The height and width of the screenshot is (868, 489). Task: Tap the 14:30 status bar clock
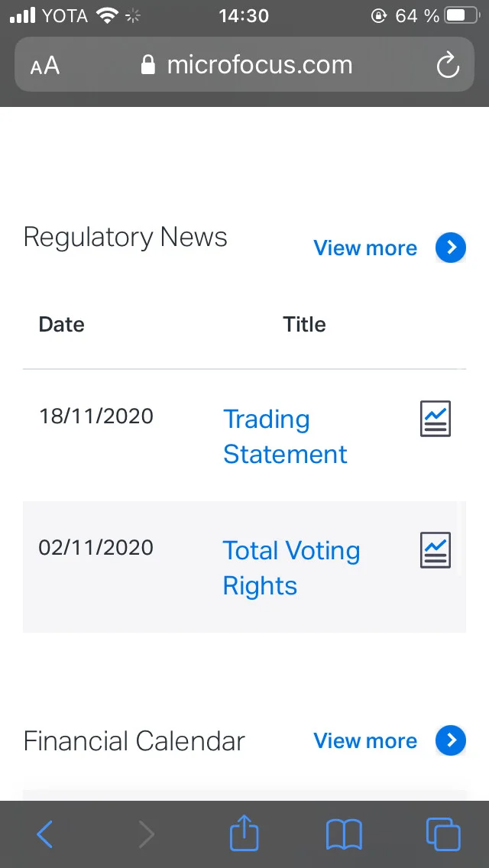(x=244, y=16)
